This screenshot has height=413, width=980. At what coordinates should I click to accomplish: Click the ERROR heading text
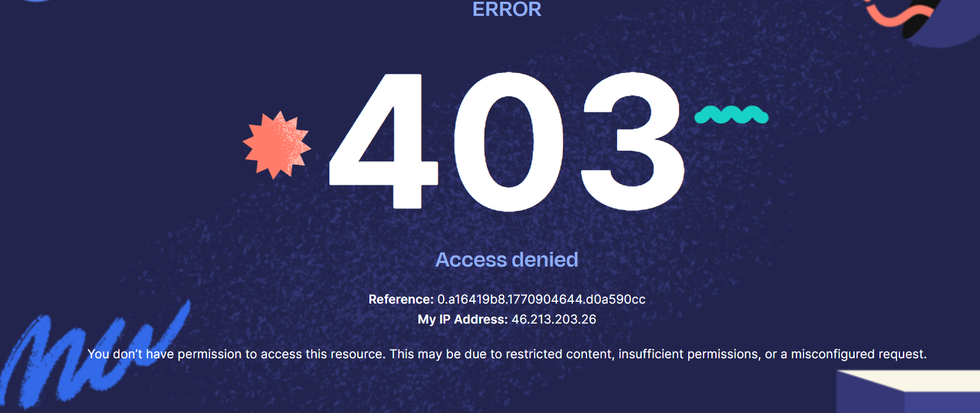coord(506,9)
